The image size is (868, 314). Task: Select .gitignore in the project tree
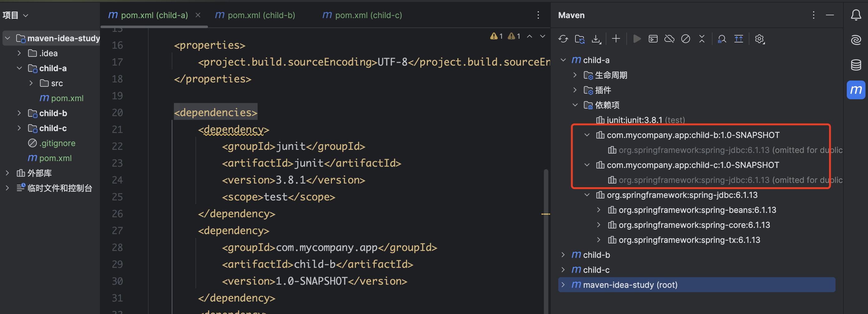point(57,143)
